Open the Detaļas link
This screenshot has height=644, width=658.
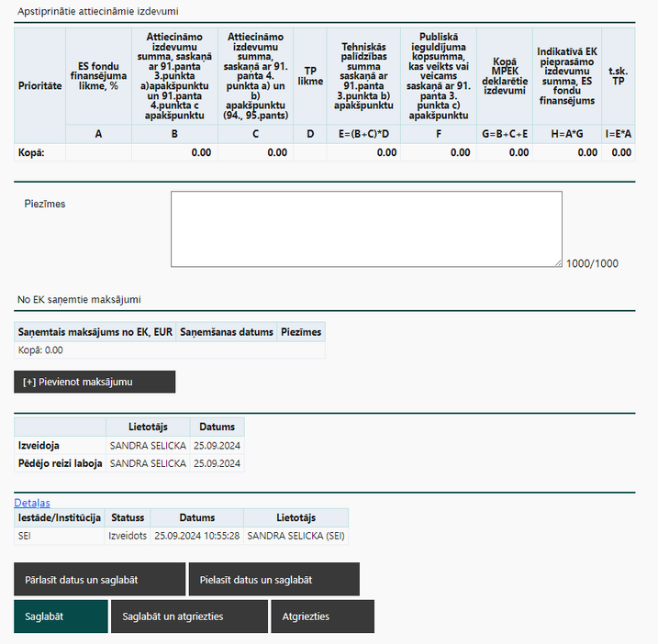click(32, 503)
